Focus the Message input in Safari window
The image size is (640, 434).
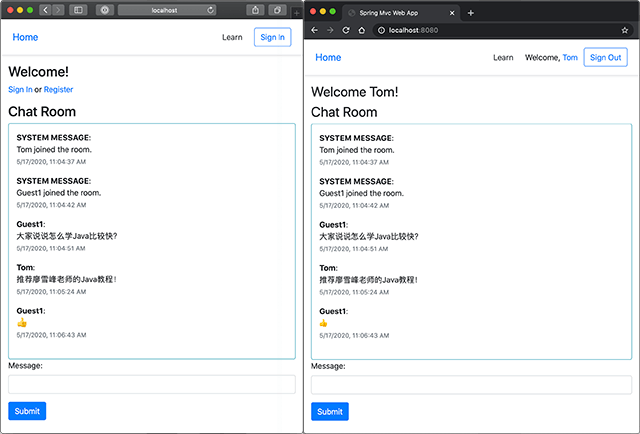[152, 385]
